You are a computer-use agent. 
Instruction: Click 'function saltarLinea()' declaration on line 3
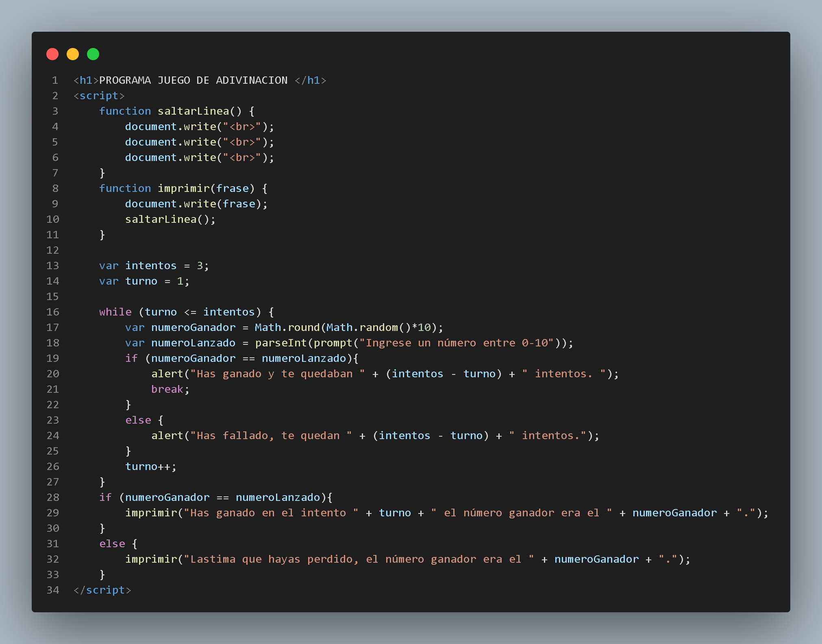click(170, 111)
